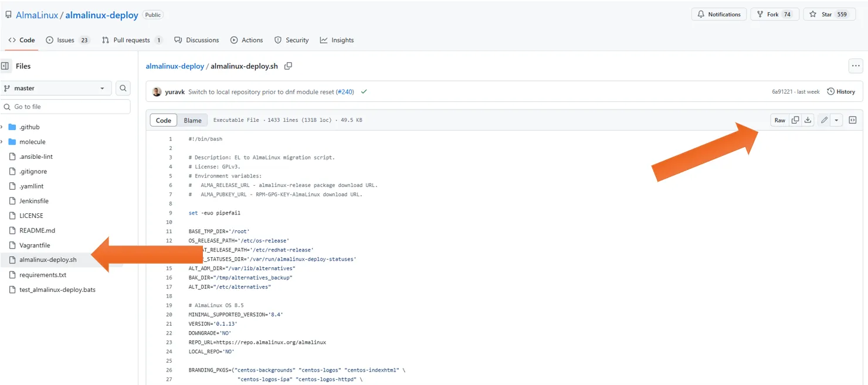Screen dimensions: 868x385
Task: Open the Jenkinsfile in the file tree
Action: click(x=34, y=201)
